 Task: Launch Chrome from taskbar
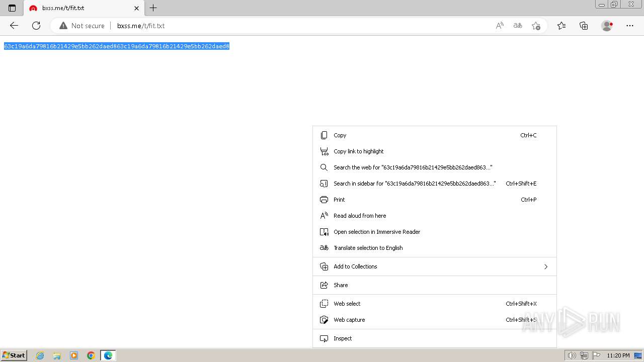pos(91,355)
